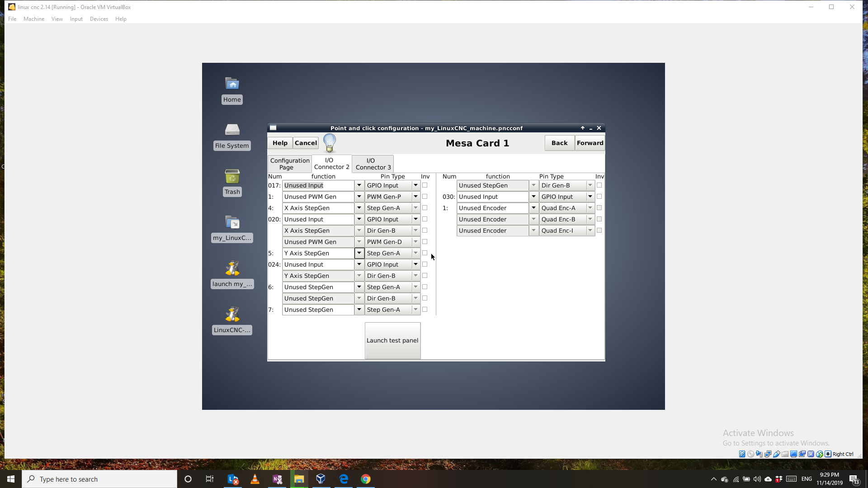The width and height of the screenshot is (868, 488).
Task: Select I/O Connector 2 tab
Action: (331, 164)
